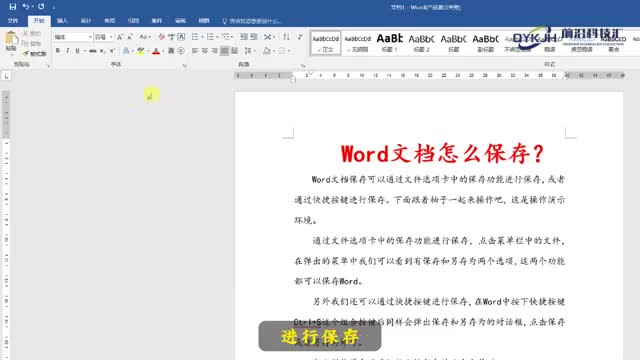Click the Redo/Repeat icon in title bar
Viewport: 640px width, 360px height.
[x=41, y=7]
